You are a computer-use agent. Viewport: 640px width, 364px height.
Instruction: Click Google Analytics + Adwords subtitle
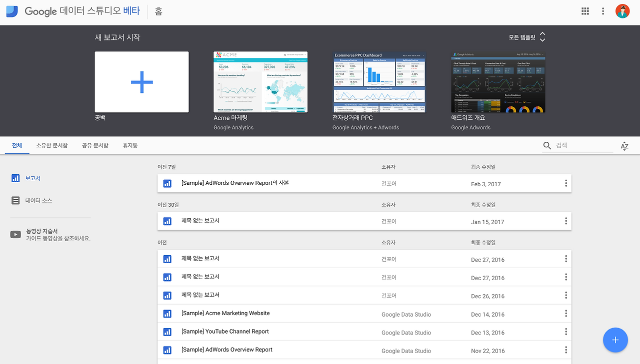pos(365,128)
